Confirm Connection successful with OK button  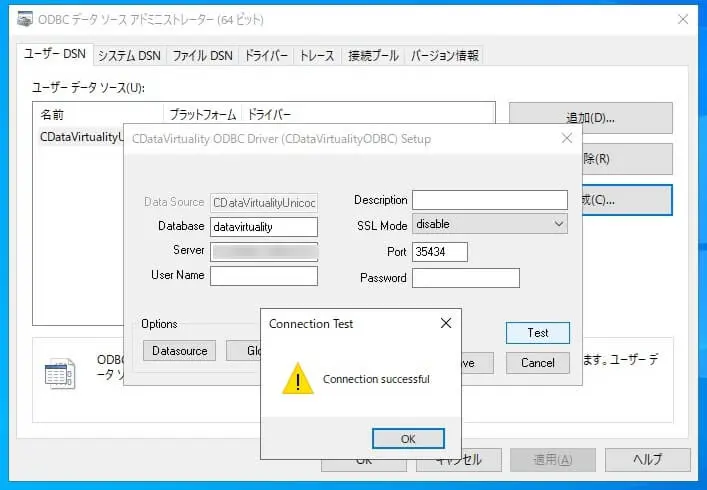408,439
